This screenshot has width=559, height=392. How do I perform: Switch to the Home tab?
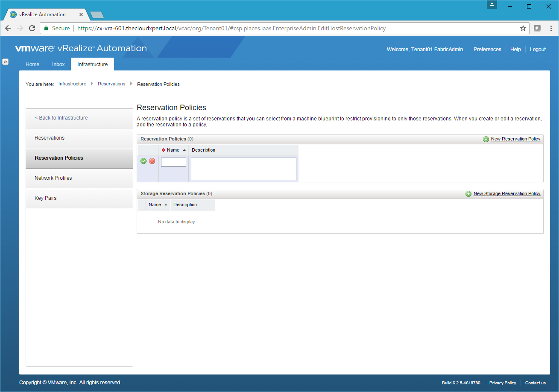(32, 64)
